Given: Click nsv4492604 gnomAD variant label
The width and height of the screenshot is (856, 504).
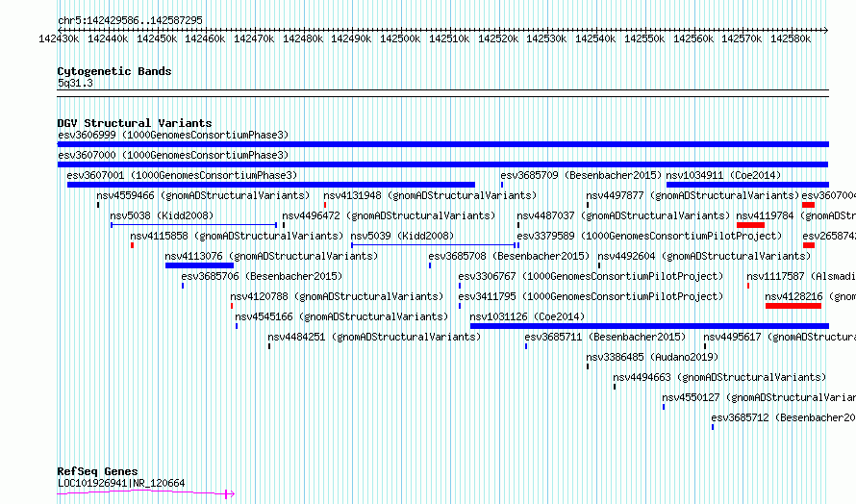Looking at the screenshot, I should click(704, 256).
